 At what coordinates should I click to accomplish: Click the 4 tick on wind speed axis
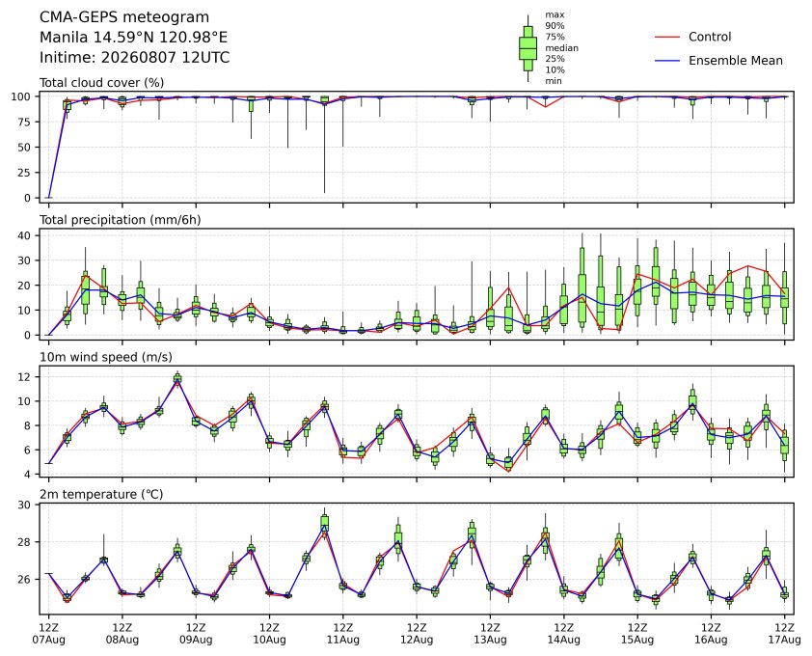(x=28, y=474)
